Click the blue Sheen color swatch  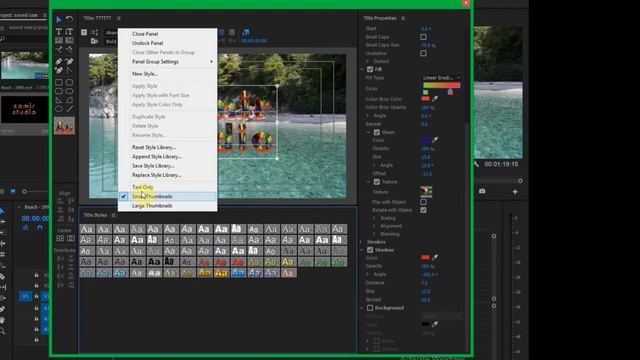pos(425,140)
